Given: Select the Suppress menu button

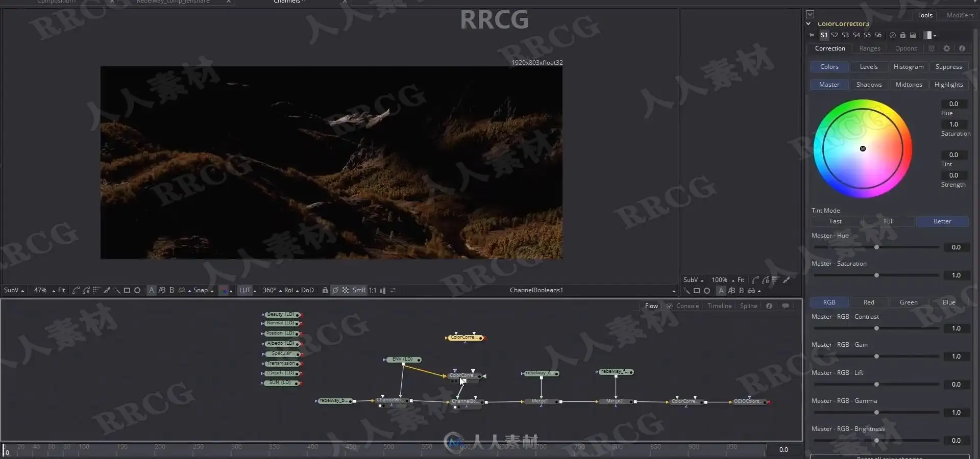Looking at the screenshot, I should pos(948,67).
